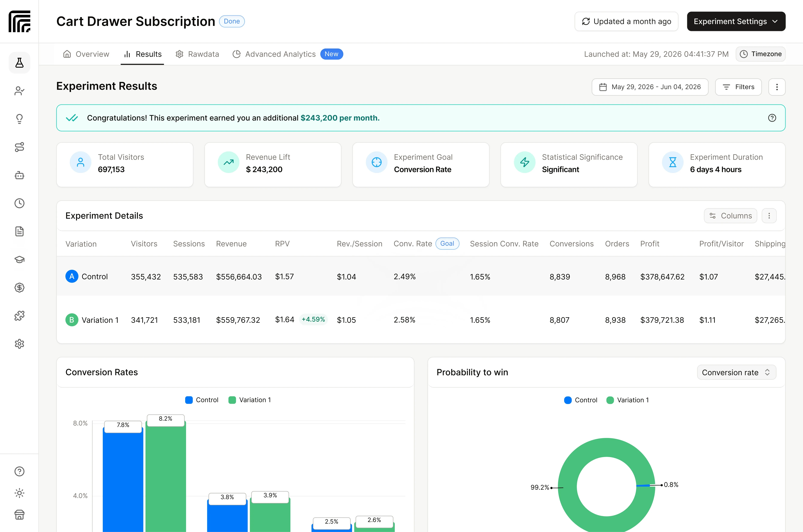803x532 pixels.
Task: Click the Experiment Duration hourglass icon
Action: click(672, 162)
